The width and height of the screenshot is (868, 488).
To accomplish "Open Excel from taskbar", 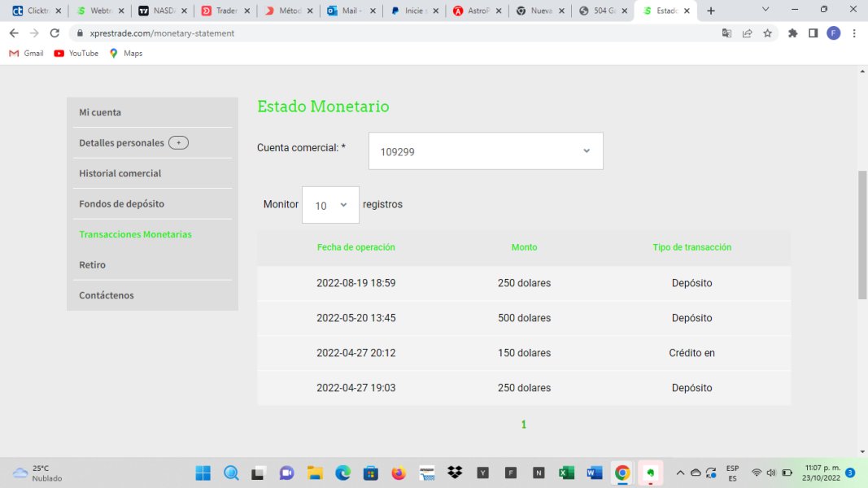I will pyautogui.click(x=566, y=473).
